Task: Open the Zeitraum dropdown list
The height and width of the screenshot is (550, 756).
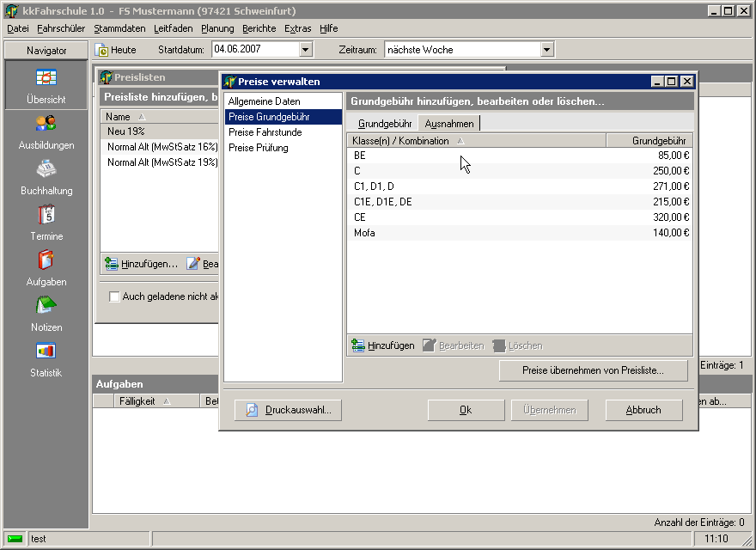Action: [547, 50]
